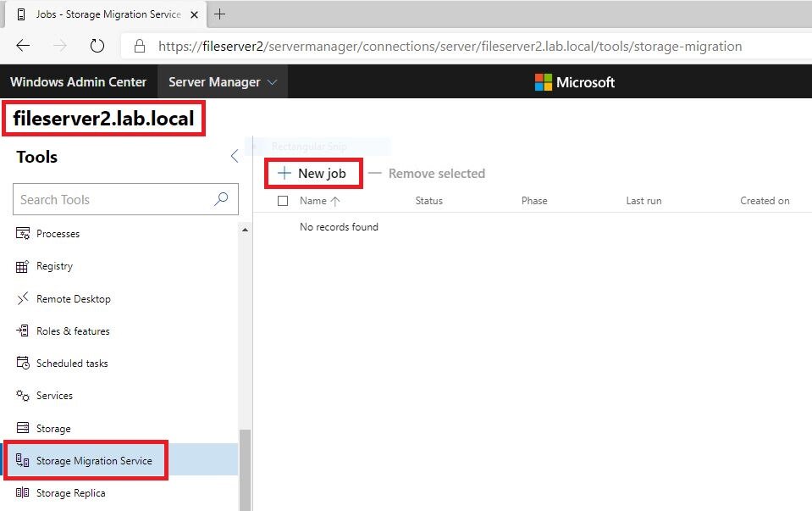Click the tools list scrollbar thumb
This screenshot has width=812, height=511.
click(245, 469)
